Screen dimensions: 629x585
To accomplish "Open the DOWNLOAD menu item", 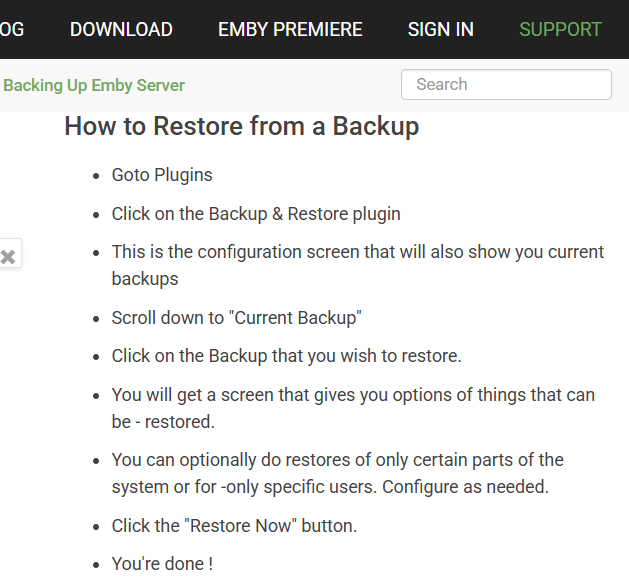I will tap(121, 29).
